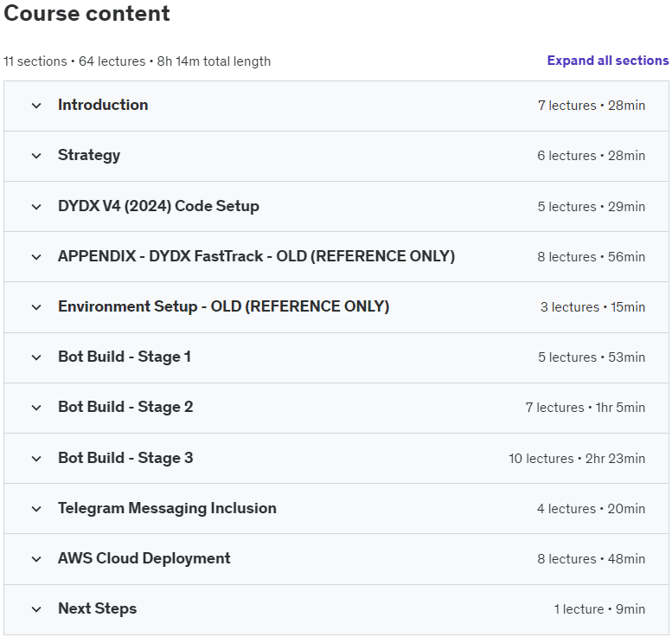Screen dimensions: 672x637
Task: Open AWS Cloud Deployment title
Action: 144,558
